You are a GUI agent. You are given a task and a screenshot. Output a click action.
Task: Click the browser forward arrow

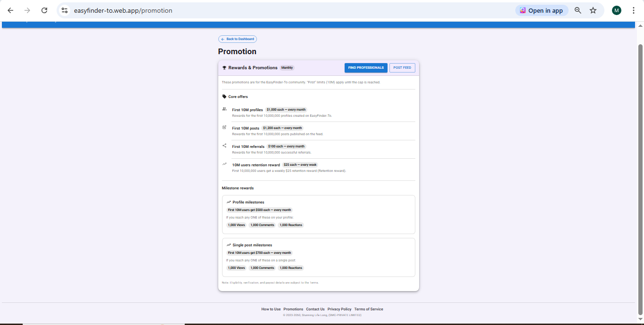click(27, 10)
